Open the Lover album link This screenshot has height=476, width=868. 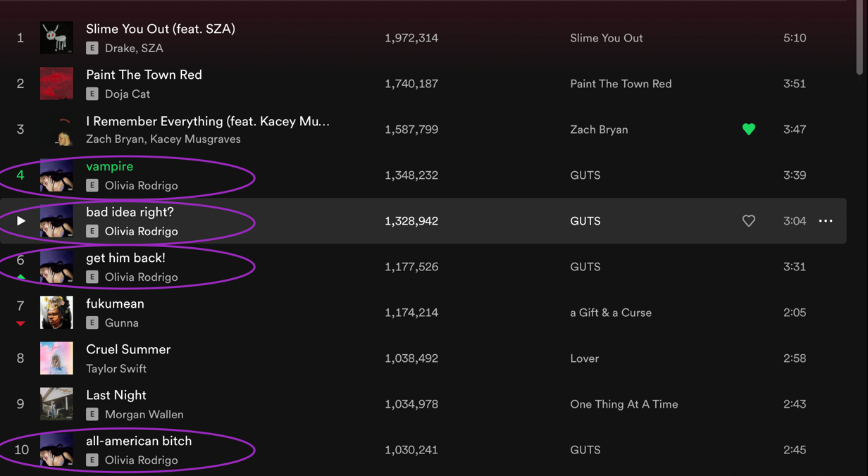pyautogui.click(x=584, y=358)
